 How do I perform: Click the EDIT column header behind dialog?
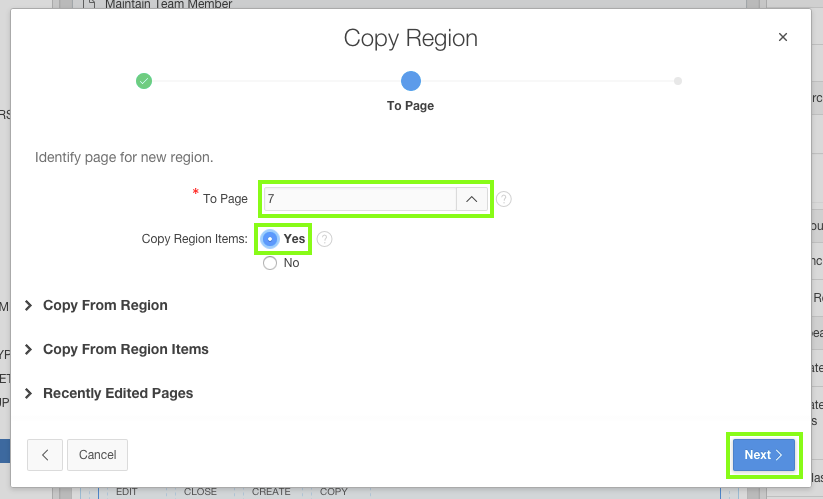[x=127, y=492]
